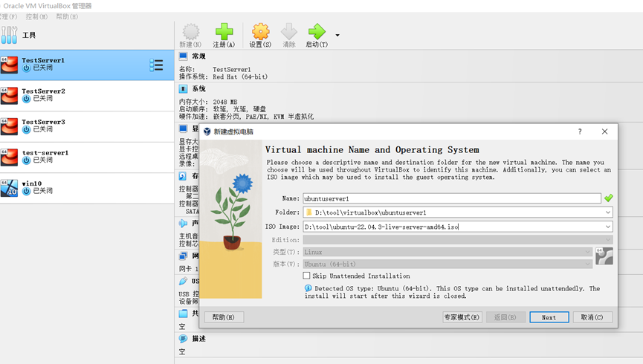The height and width of the screenshot is (364, 643).
Task: Click in the Name field ubuntuserver1
Action: tap(452, 198)
